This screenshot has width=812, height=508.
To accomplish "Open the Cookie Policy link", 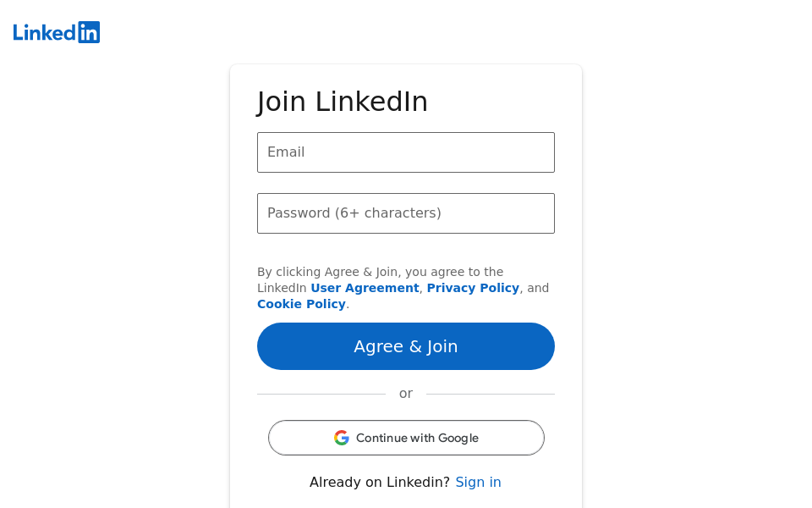I will coord(301,304).
